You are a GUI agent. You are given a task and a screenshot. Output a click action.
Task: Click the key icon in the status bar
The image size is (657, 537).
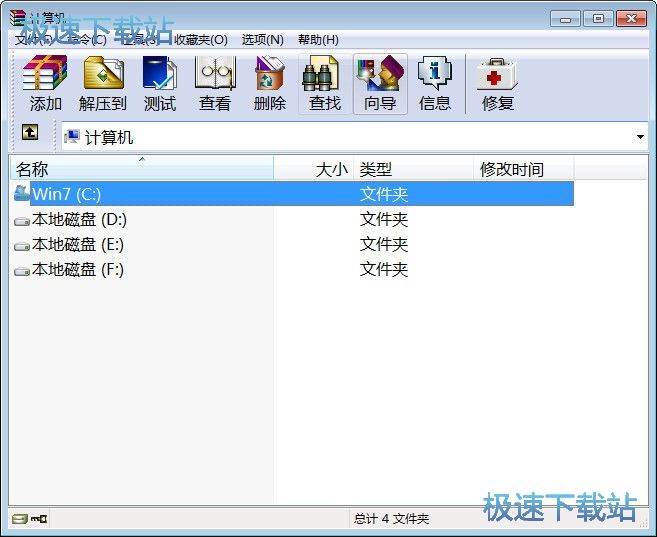pyautogui.click(x=39, y=518)
